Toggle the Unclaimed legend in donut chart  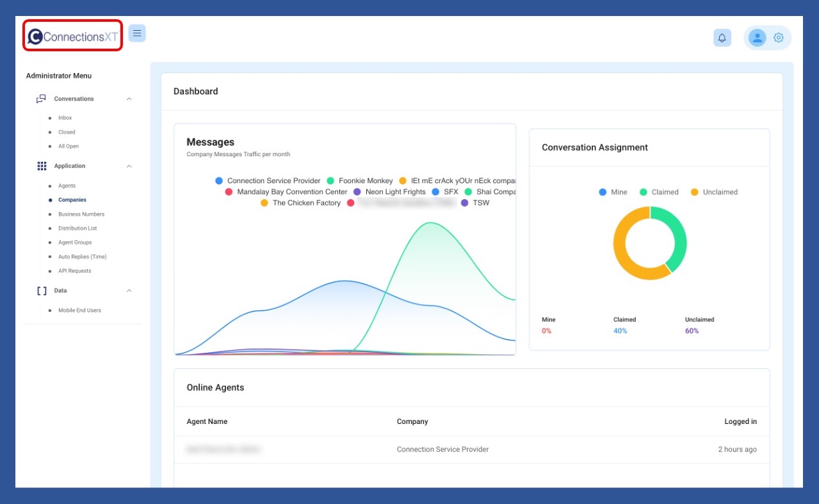pyautogui.click(x=714, y=192)
